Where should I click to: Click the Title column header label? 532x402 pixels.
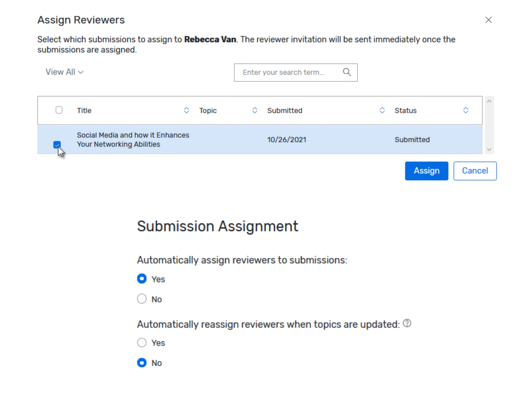(x=84, y=110)
